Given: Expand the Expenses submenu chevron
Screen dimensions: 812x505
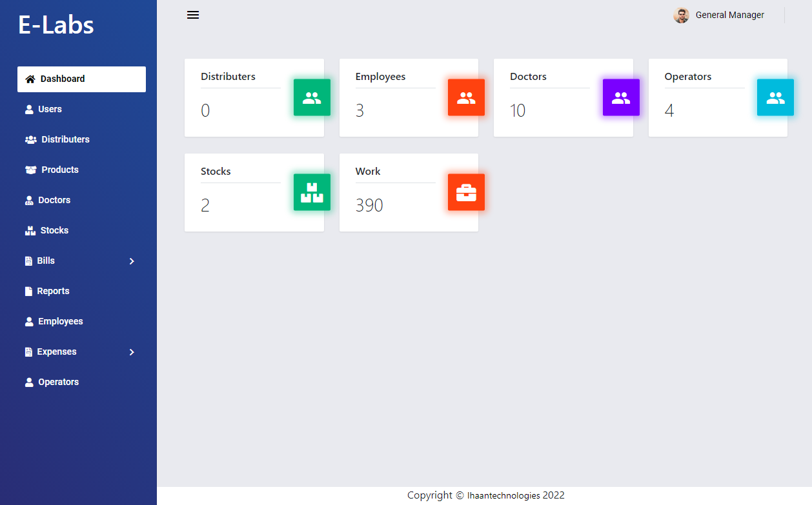Looking at the screenshot, I should click(x=132, y=352).
